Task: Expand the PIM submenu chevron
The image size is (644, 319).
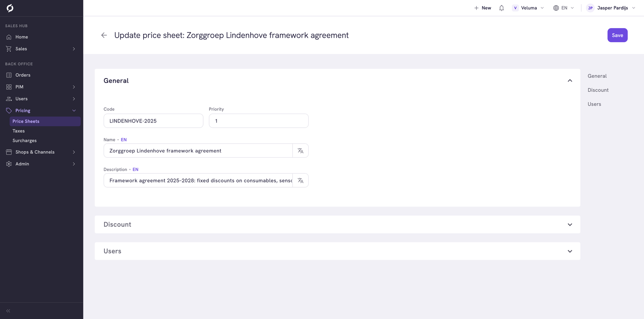Action: pyautogui.click(x=74, y=87)
